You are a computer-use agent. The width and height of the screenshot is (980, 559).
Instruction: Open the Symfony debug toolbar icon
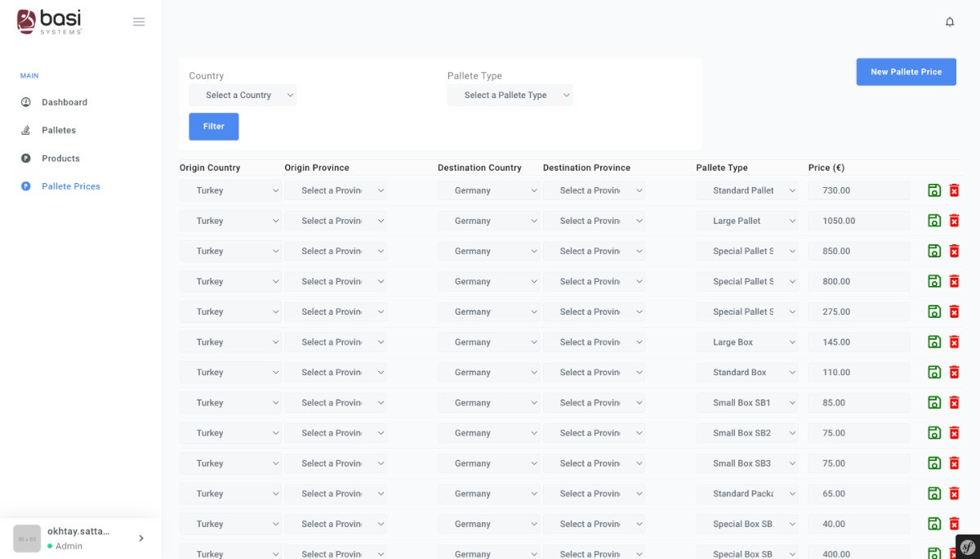pyautogui.click(x=968, y=547)
